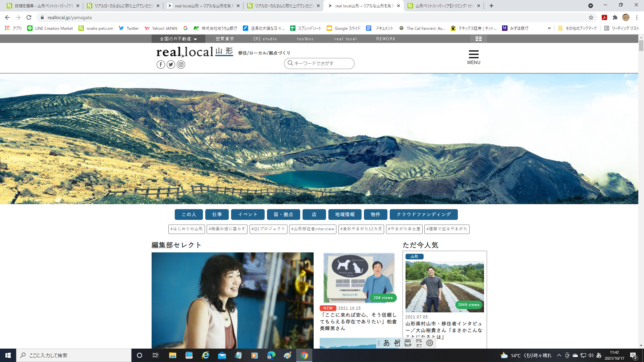Viewport: 644px width, 362px height.
Task: Show hidden system tray icons chevron
Action: pos(559,355)
